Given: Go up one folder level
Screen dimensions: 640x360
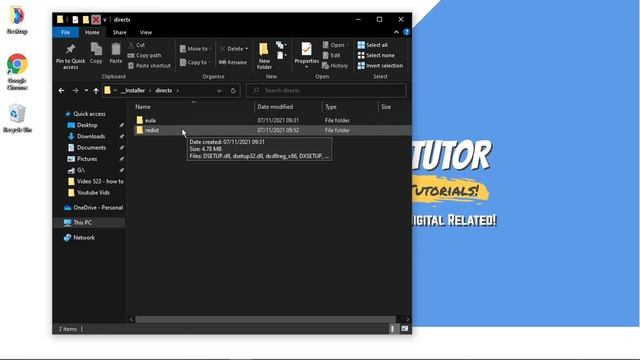Looking at the screenshot, I should [96, 91].
